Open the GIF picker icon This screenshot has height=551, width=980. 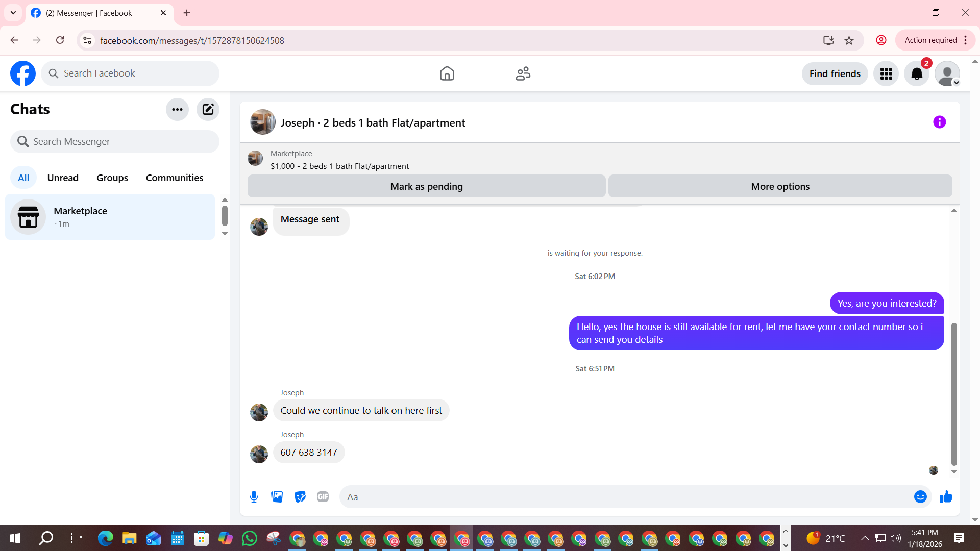pyautogui.click(x=323, y=496)
